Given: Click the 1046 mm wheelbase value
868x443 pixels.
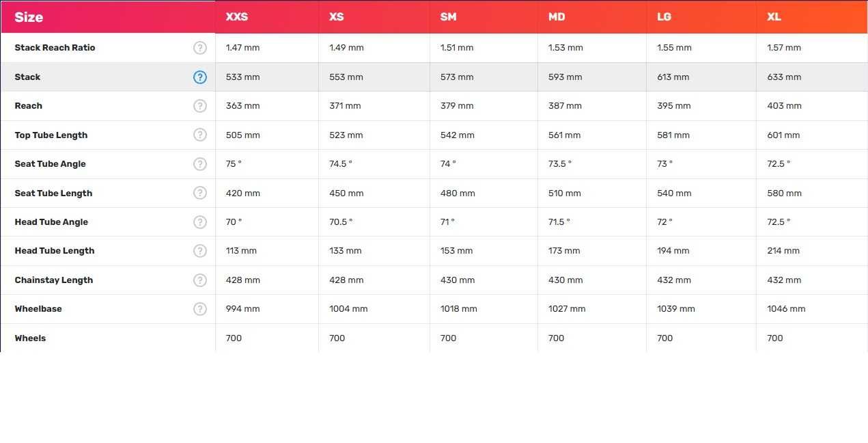Looking at the screenshot, I should point(786,309).
